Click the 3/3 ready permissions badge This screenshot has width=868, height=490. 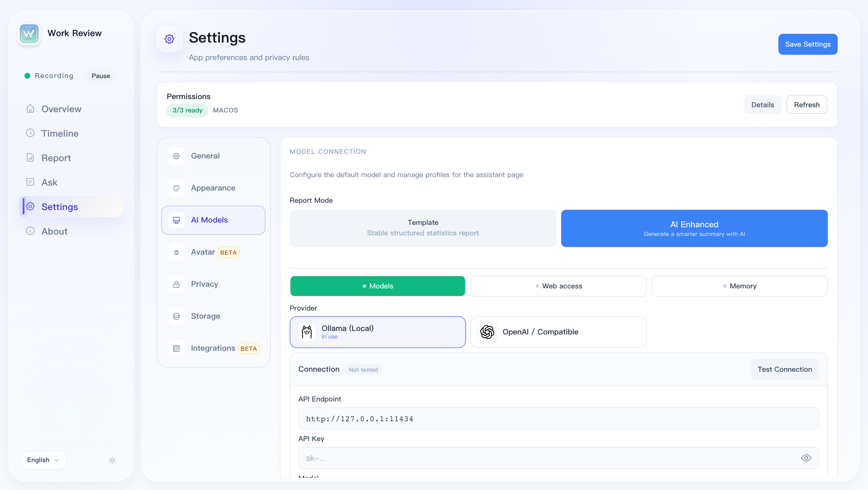187,110
